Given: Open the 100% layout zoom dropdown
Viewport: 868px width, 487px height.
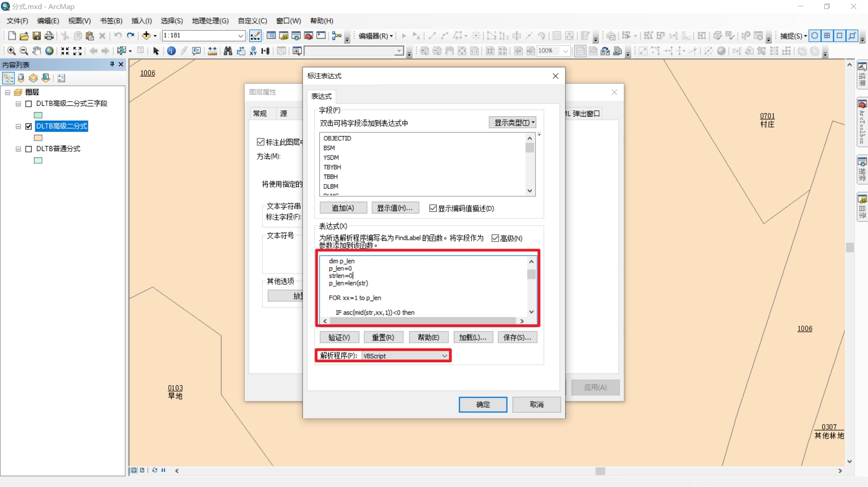Looking at the screenshot, I should [x=565, y=51].
